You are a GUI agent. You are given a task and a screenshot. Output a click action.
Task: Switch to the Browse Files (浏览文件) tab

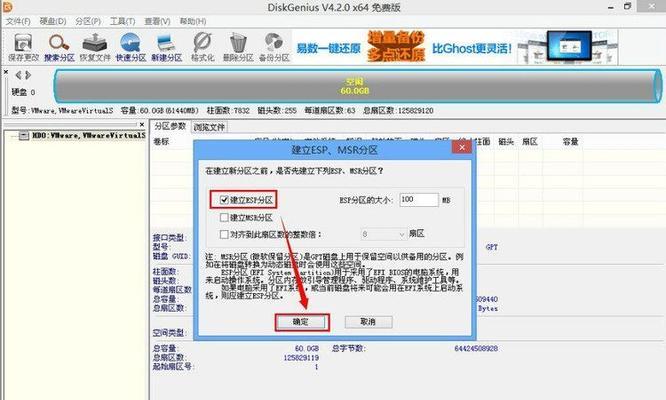(x=209, y=127)
